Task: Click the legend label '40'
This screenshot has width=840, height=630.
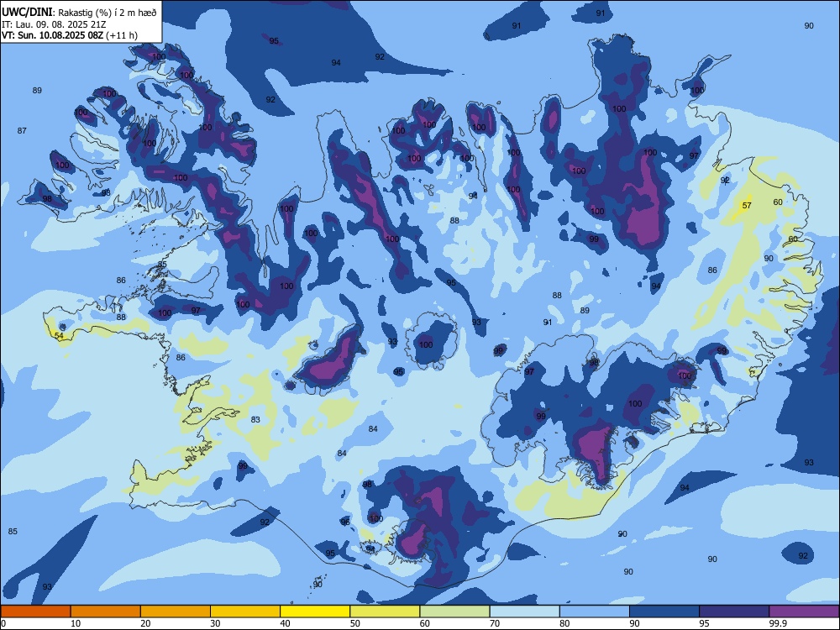Action: [x=286, y=623]
